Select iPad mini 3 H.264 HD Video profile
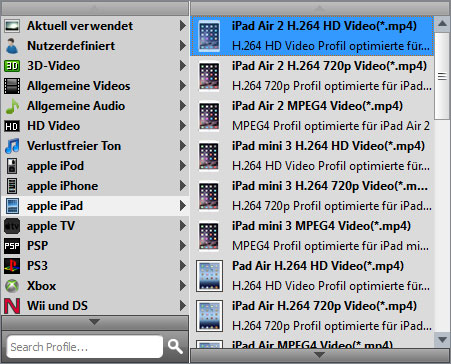This screenshot has height=364, width=451. tap(312, 156)
